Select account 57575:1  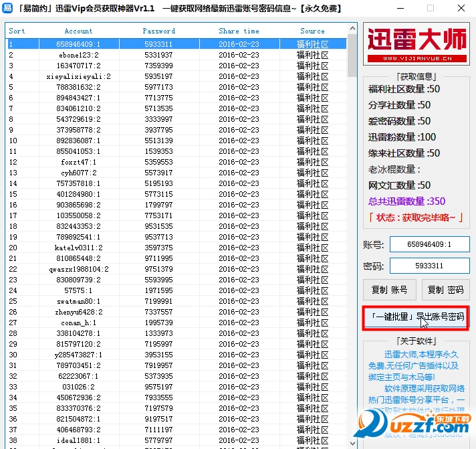tap(78, 290)
